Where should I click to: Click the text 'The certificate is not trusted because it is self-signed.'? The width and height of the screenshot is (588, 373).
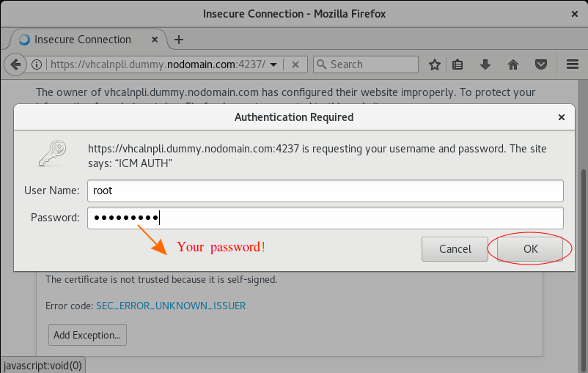coord(161,280)
